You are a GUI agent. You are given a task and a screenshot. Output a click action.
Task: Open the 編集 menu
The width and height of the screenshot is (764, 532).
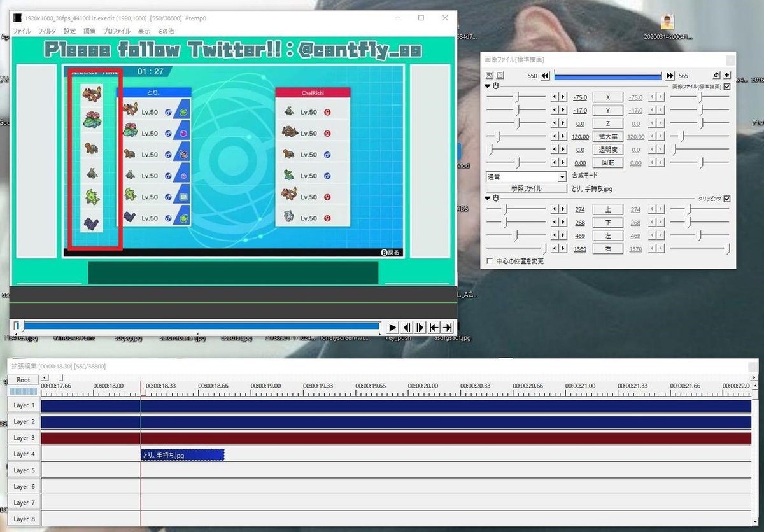point(90,31)
